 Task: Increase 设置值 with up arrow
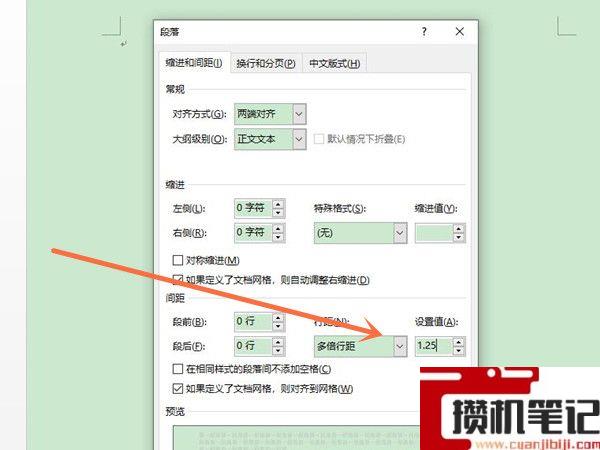[459, 342]
